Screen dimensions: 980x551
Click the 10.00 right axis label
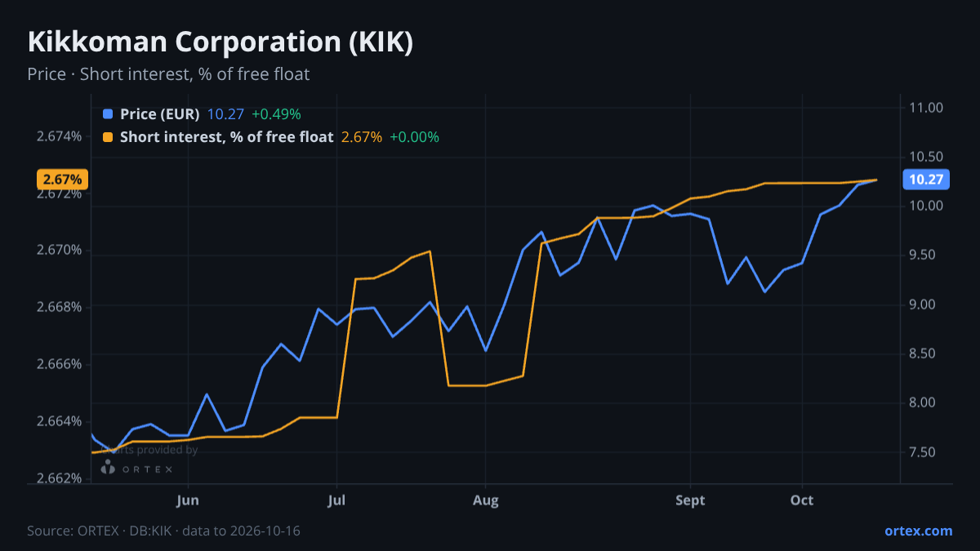(925, 206)
